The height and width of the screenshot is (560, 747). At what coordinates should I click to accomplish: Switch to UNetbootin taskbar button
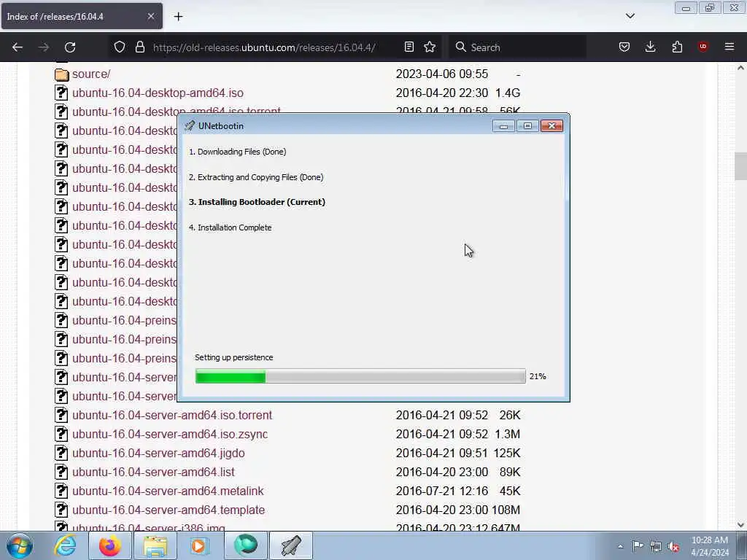290,545
